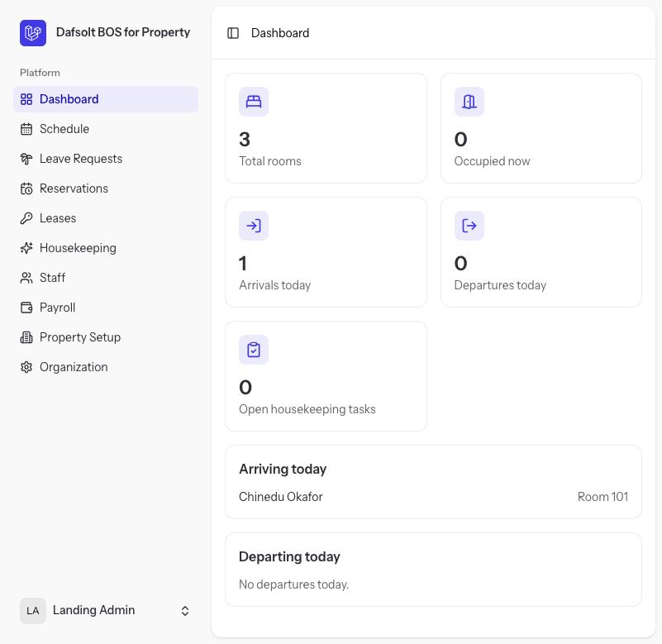This screenshot has width=662, height=644.
Task: Select the Arrivals today card
Action: [x=326, y=252]
